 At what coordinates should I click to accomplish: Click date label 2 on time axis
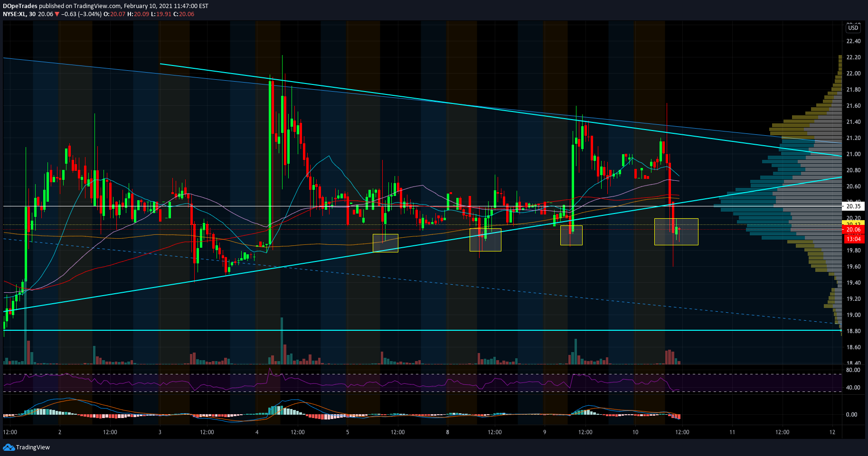tap(60, 432)
